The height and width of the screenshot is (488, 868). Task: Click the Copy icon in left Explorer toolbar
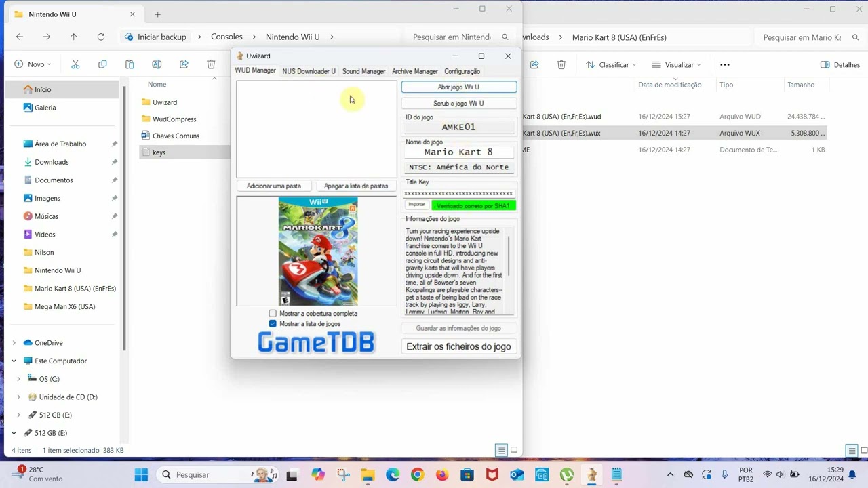pyautogui.click(x=102, y=64)
